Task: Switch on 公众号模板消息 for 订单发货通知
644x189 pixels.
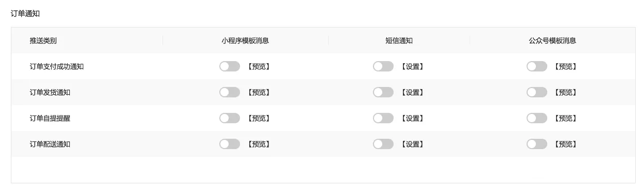Action: (537, 92)
